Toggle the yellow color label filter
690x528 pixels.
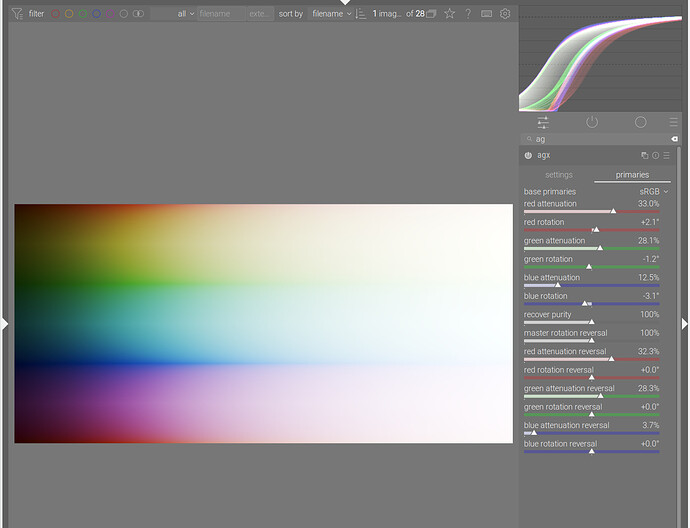(69, 14)
